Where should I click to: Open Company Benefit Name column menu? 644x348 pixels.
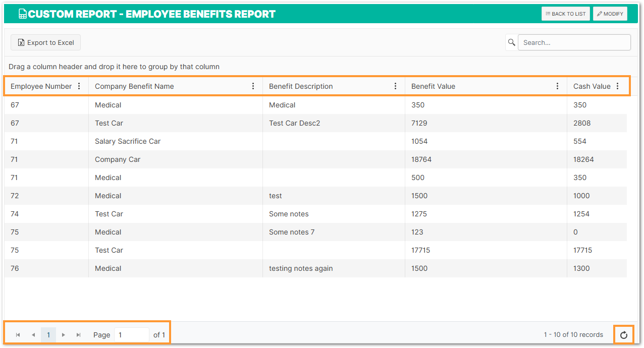click(253, 86)
